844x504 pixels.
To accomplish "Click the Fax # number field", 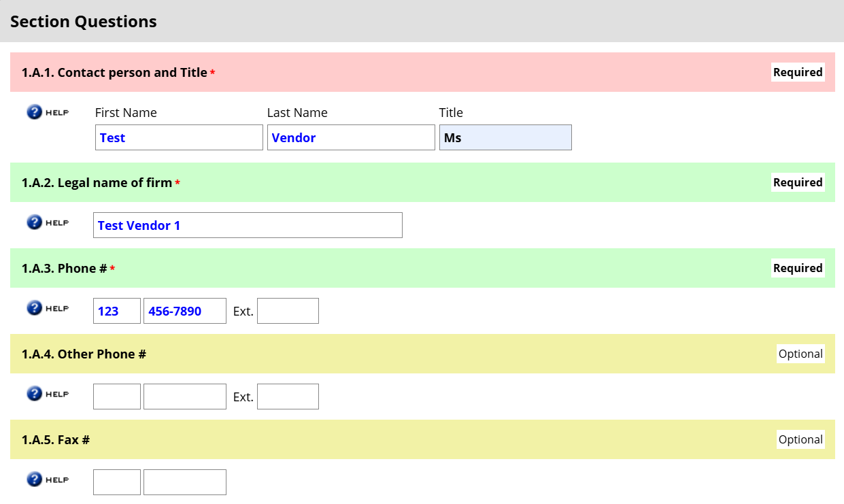I will coord(185,482).
